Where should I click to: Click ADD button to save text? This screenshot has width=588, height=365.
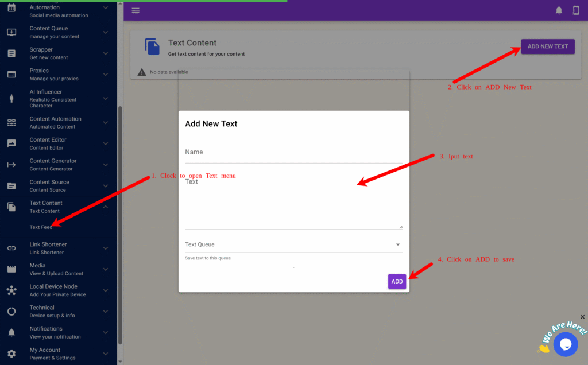click(x=397, y=282)
